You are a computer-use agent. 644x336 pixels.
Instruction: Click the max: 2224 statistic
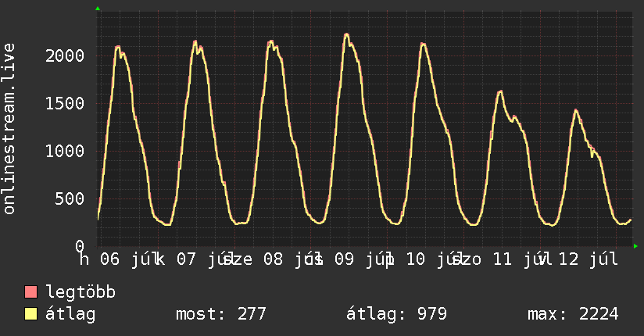pos(573,314)
